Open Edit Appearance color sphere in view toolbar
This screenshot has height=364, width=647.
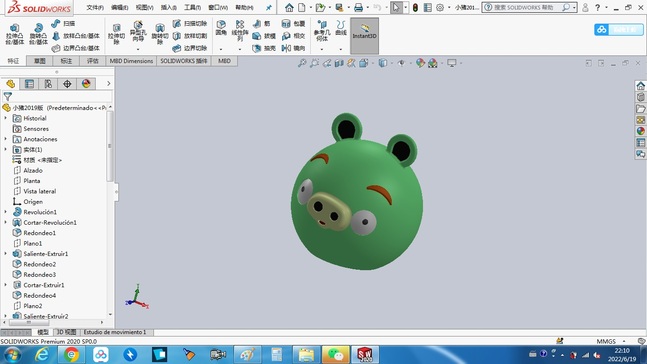click(420, 63)
